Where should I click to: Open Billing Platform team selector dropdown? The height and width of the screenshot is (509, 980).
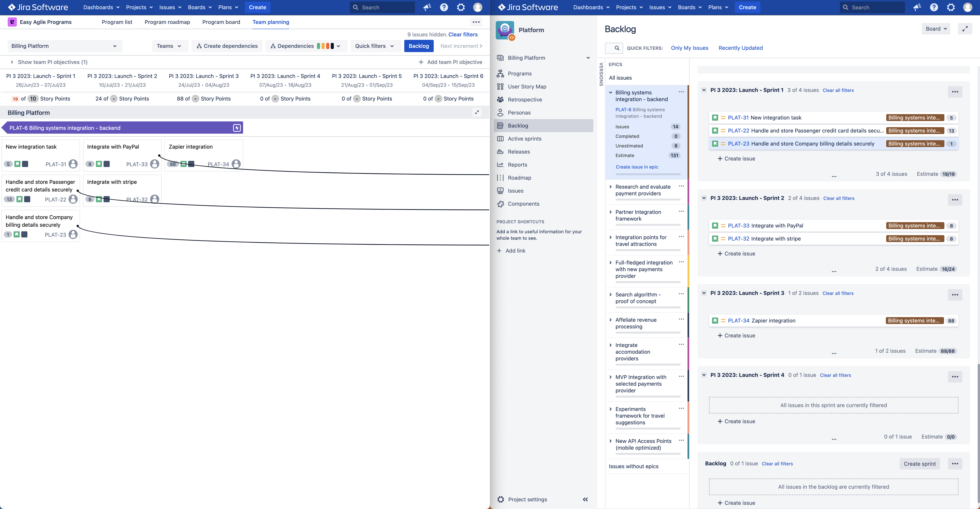click(65, 46)
